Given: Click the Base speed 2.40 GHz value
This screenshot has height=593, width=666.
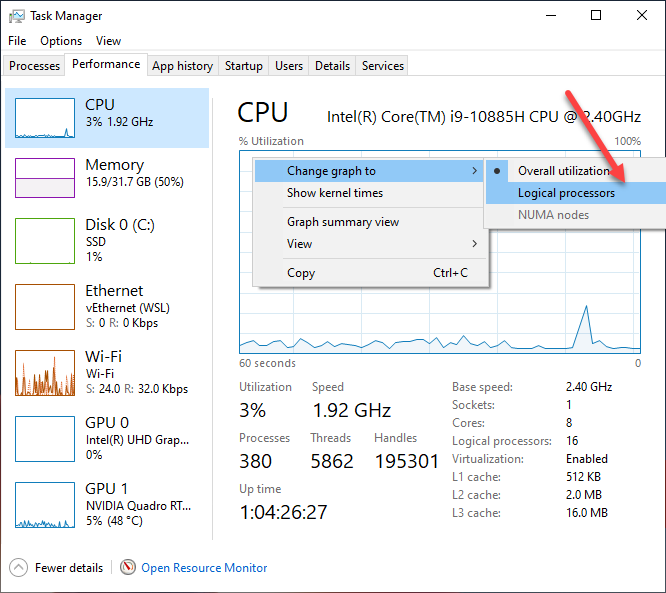Looking at the screenshot, I should tap(589, 387).
